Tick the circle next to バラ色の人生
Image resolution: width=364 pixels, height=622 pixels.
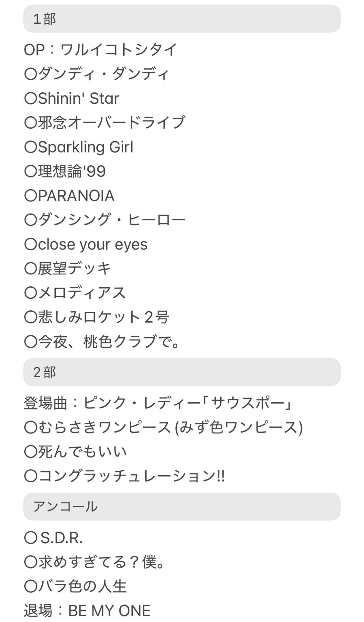point(31,587)
